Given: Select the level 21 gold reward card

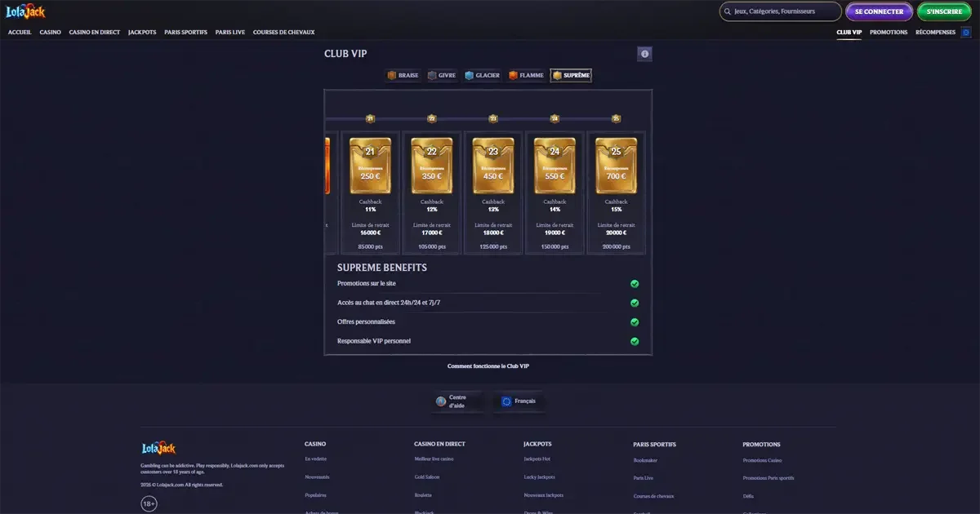Looking at the screenshot, I should 370,166.
